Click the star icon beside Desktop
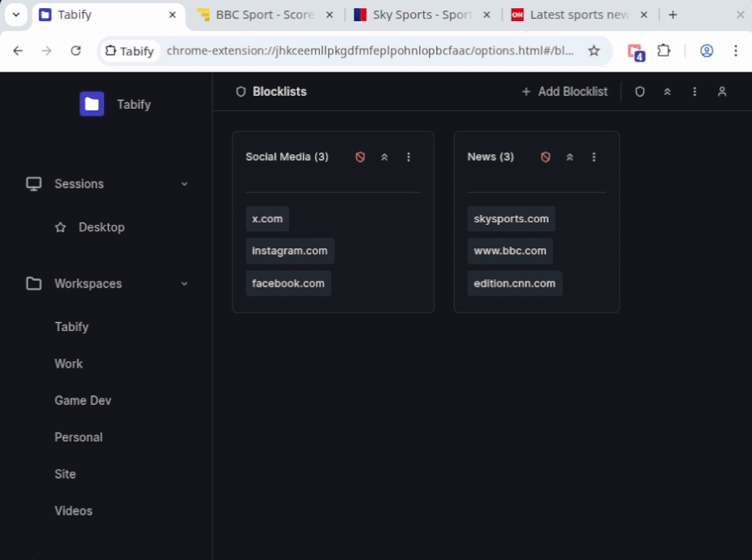752x560 pixels. 60,227
